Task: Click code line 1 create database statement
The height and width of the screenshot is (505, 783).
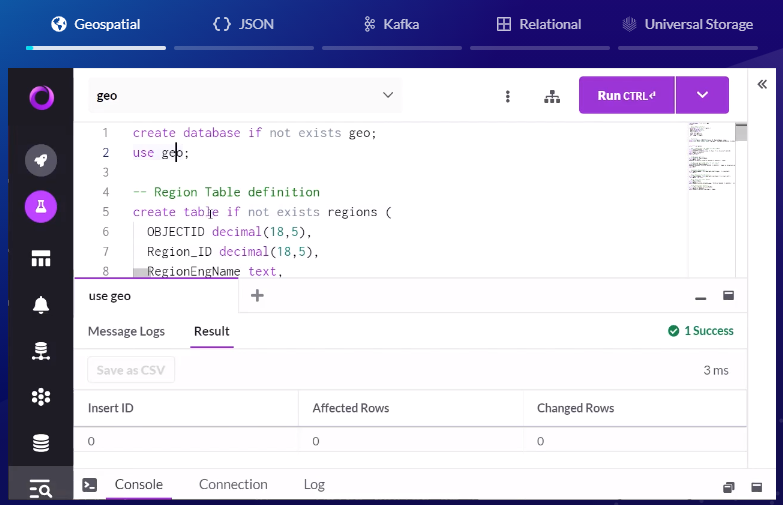Action: [255, 133]
